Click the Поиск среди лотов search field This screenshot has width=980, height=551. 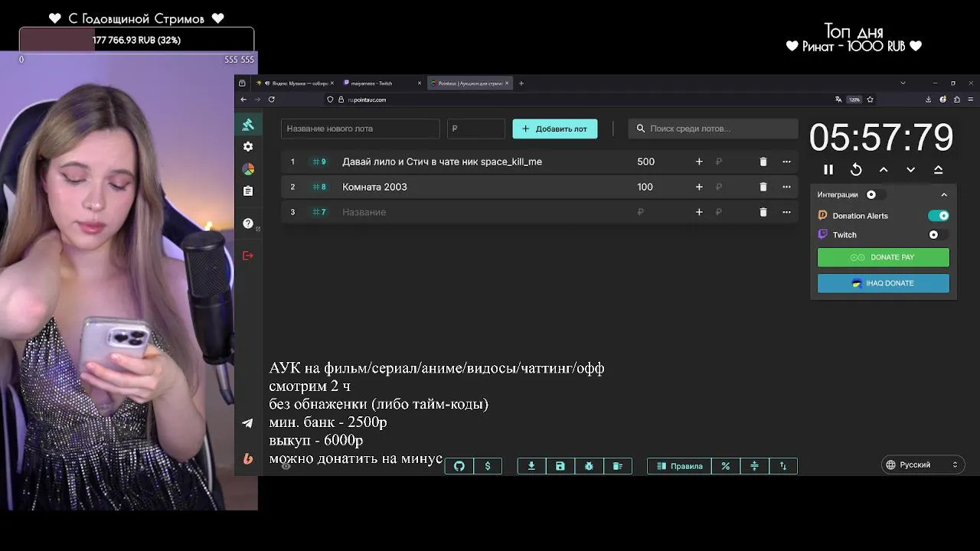click(x=713, y=129)
